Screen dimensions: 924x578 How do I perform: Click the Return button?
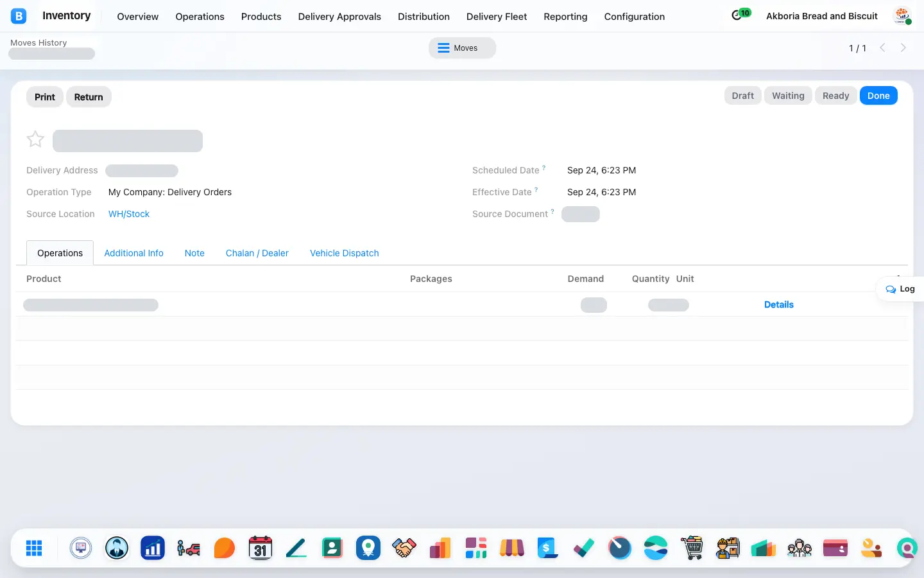click(89, 97)
